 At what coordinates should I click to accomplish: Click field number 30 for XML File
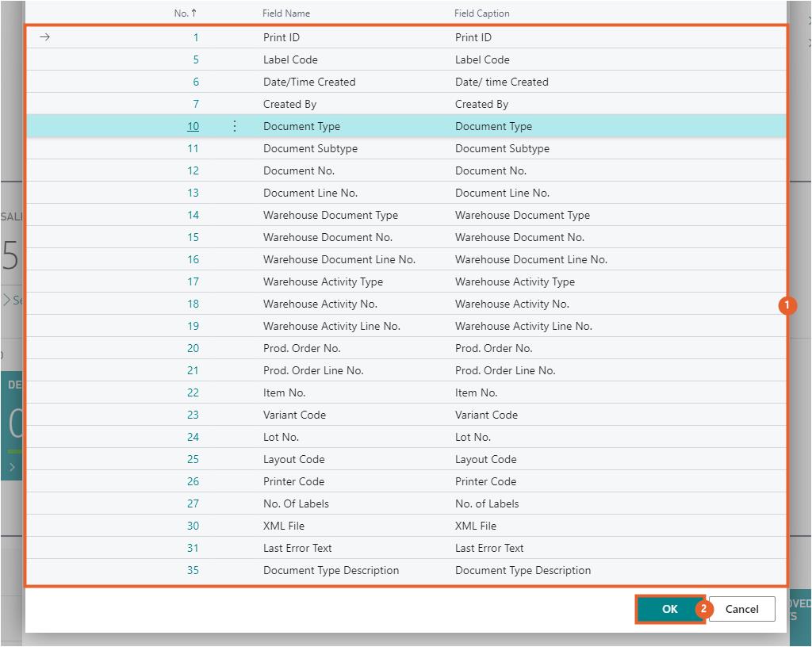pyautogui.click(x=193, y=526)
